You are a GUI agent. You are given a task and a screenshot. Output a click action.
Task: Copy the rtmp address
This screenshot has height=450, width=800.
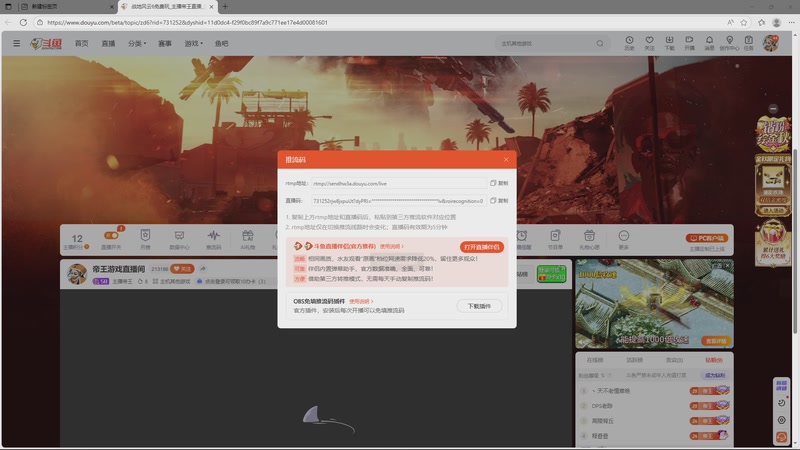(499, 183)
